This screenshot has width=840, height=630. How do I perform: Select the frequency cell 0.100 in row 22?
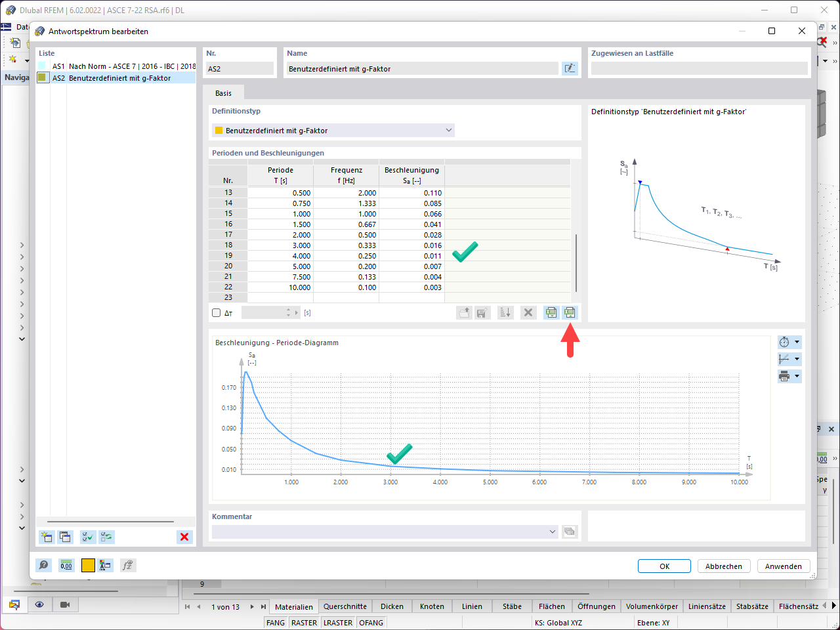[346, 287]
